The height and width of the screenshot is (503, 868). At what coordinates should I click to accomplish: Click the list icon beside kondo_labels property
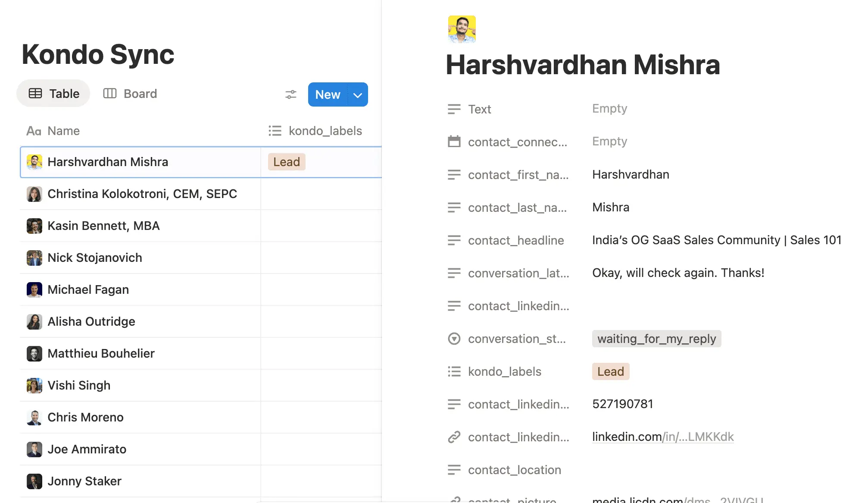pyautogui.click(x=454, y=371)
